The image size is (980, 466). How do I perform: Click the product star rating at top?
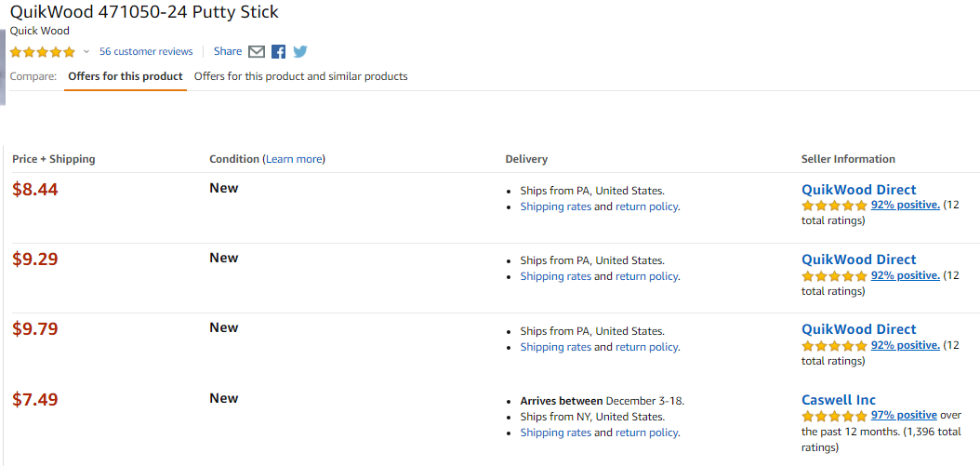[42, 52]
